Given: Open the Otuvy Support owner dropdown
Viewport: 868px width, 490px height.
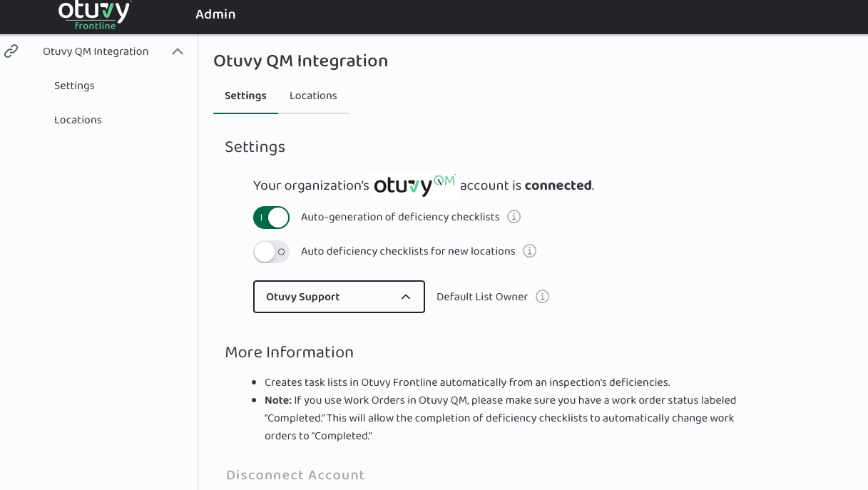Looking at the screenshot, I should pyautogui.click(x=339, y=297).
